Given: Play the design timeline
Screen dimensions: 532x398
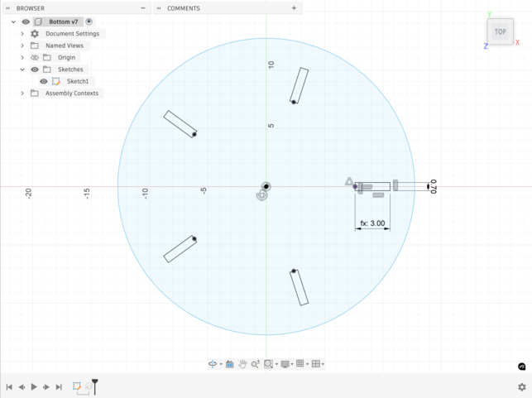Looking at the screenshot, I should tap(34, 386).
